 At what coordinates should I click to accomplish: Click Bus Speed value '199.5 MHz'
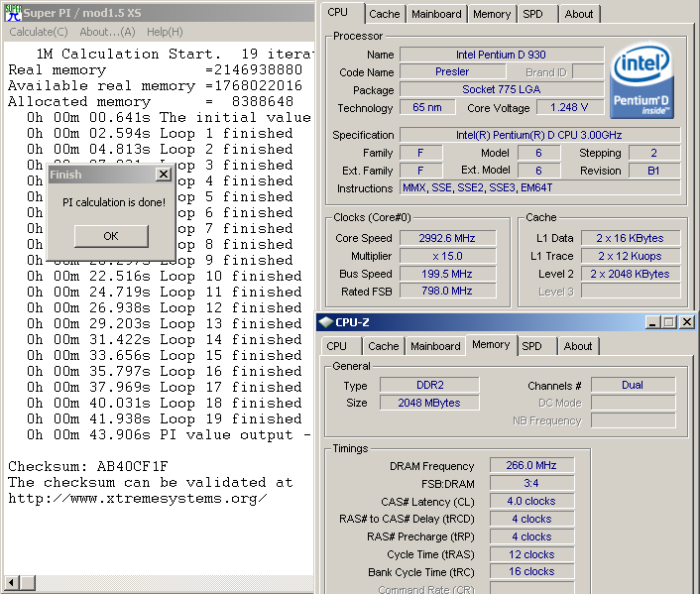[x=447, y=274]
